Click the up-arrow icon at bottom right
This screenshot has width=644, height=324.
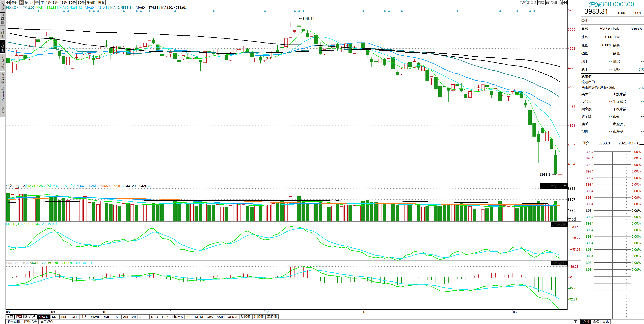pos(576,322)
